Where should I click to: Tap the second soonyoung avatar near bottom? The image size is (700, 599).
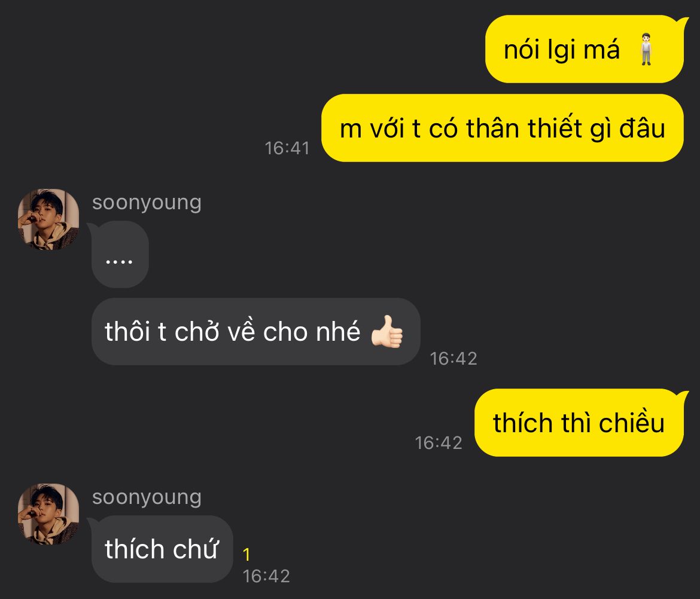click(48, 514)
